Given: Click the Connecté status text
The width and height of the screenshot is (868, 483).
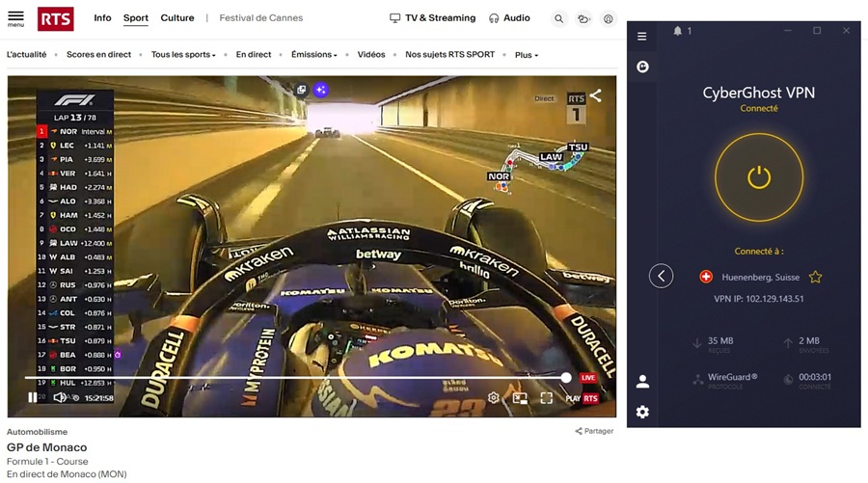Looking at the screenshot, I should coord(759,108).
